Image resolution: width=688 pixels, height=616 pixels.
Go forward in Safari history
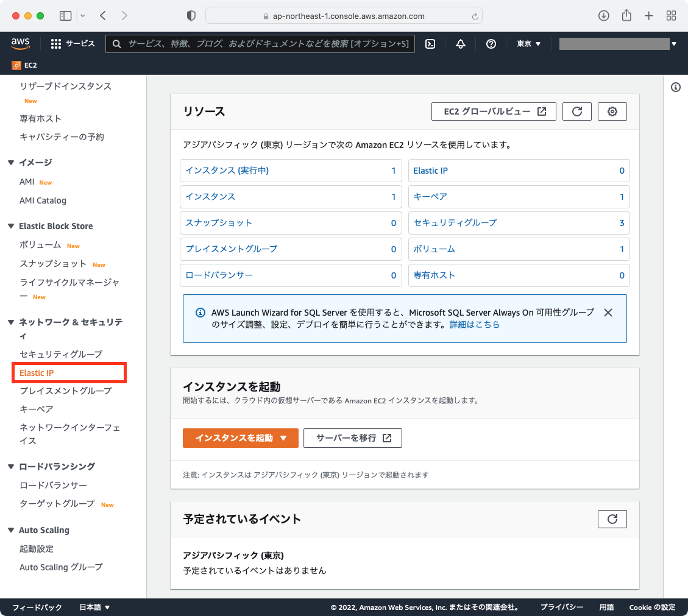[x=124, y=16]
